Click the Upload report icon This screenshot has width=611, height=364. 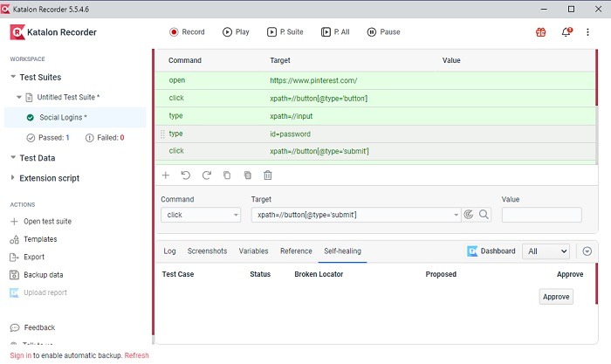pos(14,292)
